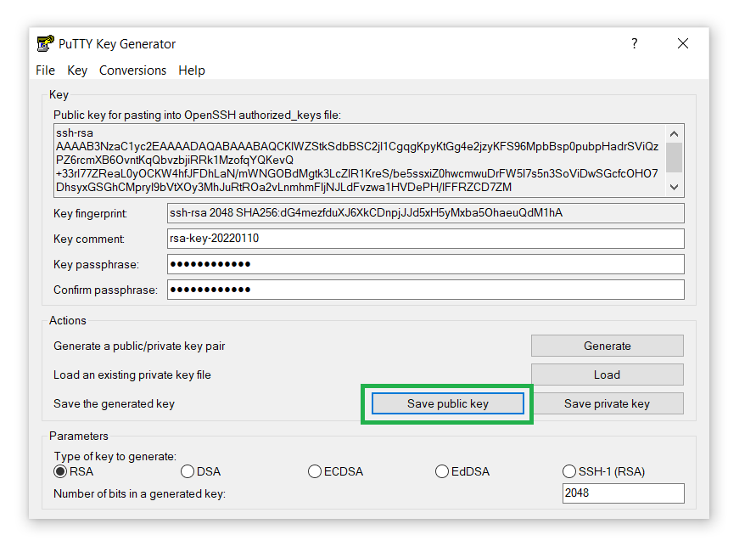Image resolution: width=756 pixels, height=552 pixels.
Task: Click the Generate button
Action: pyautogui.click(x=608, y=346)
